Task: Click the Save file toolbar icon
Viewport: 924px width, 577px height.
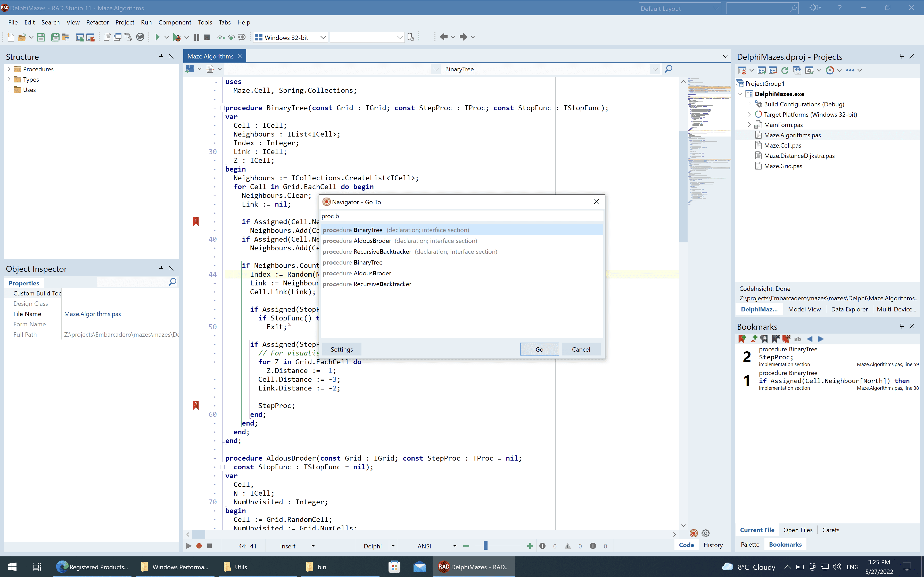Action: pyautogui.click(x=41, y=37)
